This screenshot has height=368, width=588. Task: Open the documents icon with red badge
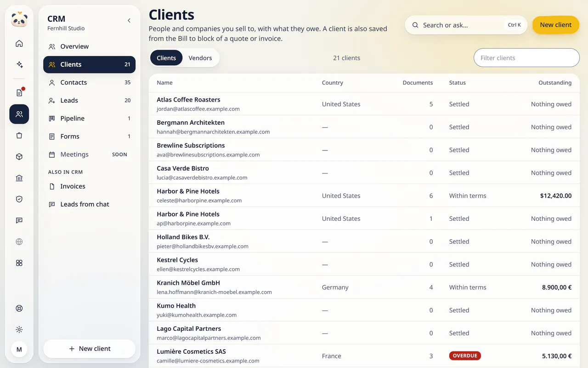(19, 93)
